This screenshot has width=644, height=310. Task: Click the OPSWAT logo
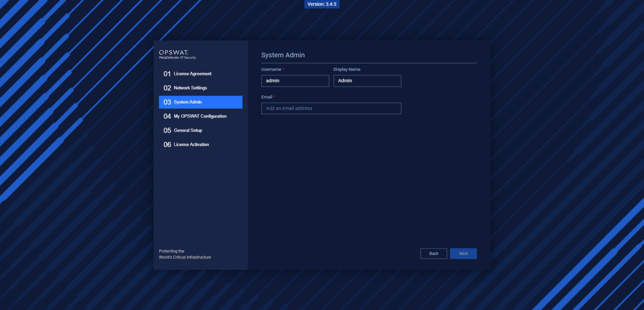(178, 54)
